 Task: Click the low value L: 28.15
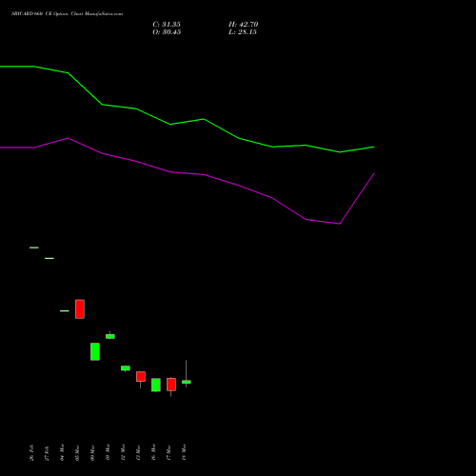(x=243, y=32)
